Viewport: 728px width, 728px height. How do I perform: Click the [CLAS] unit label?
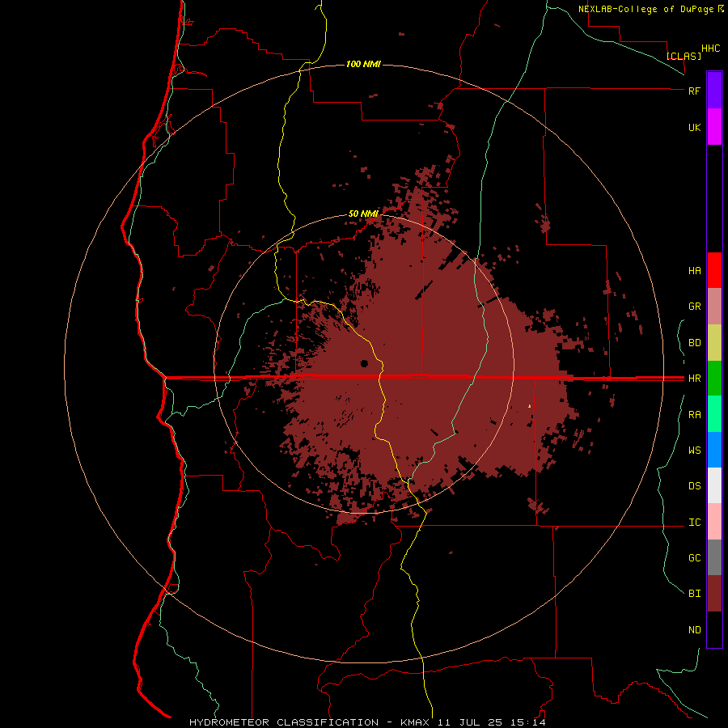point(684,56)
